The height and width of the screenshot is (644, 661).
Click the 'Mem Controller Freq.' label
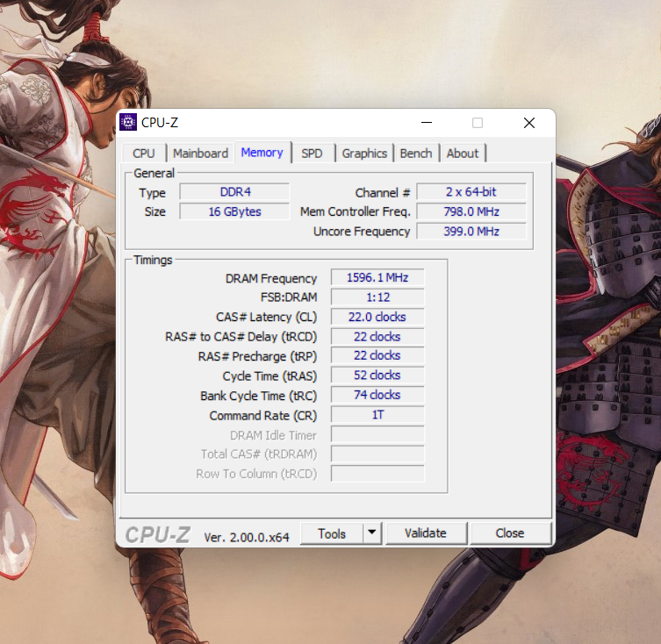355,211
